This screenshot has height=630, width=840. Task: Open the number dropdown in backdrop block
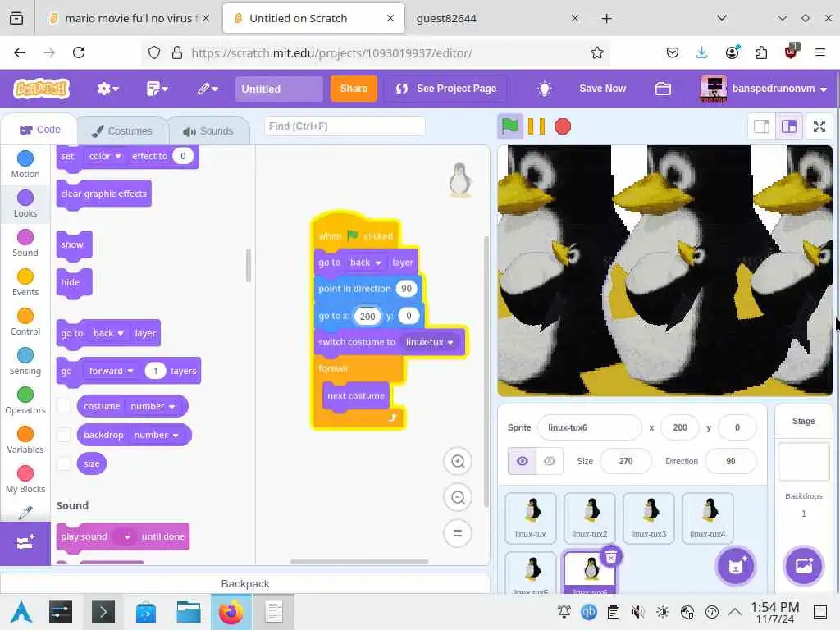(156, 435)
